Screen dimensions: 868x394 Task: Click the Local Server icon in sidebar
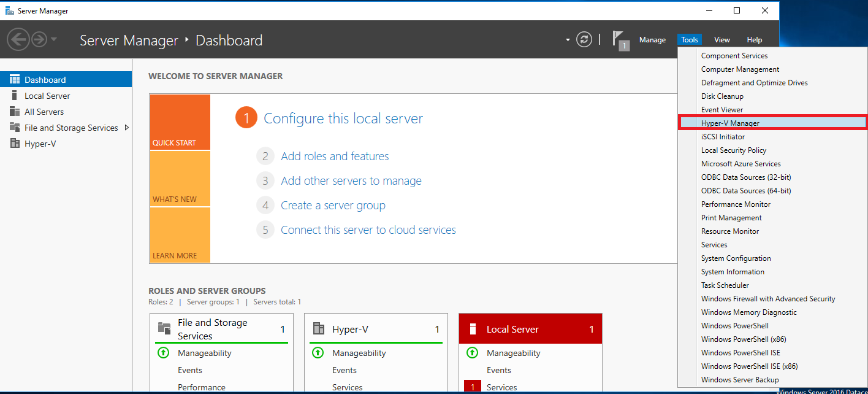point(15,96)
